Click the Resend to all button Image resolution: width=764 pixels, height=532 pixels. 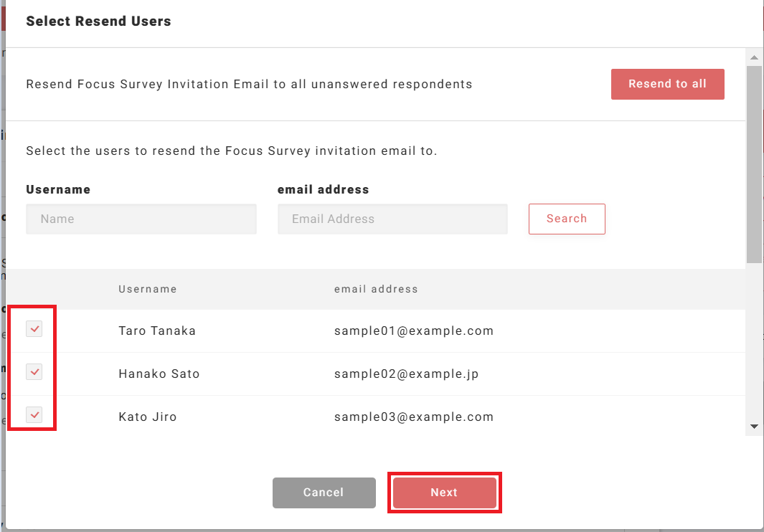pos(667,84)
